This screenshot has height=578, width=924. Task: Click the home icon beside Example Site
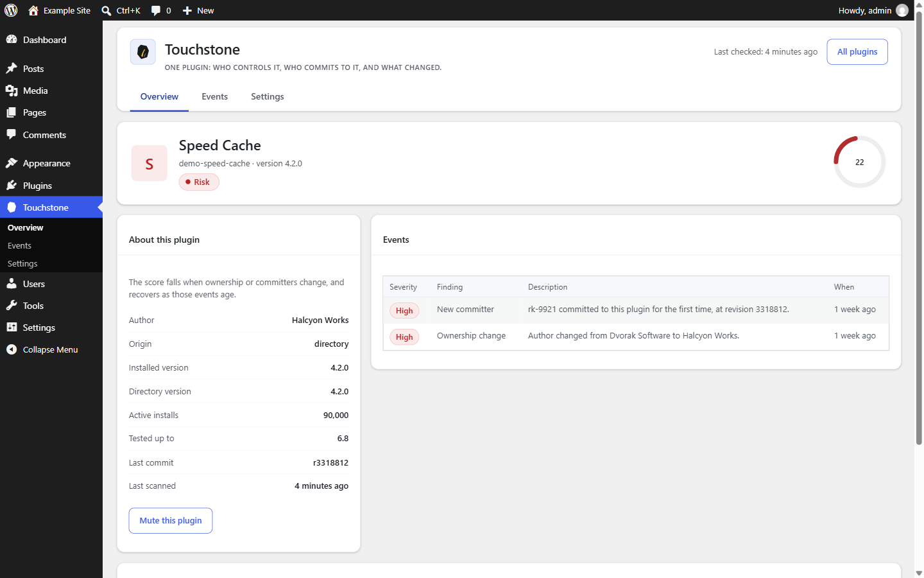[33, 10]
